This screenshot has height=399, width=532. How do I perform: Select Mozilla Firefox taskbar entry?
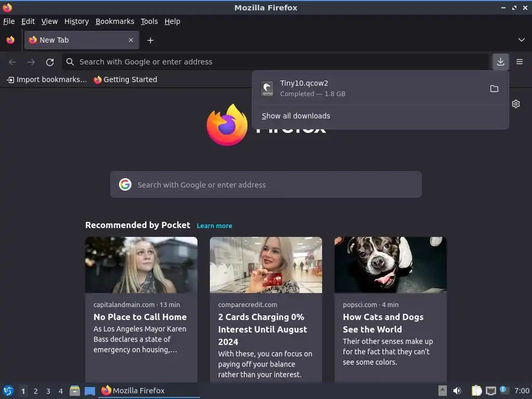(149, 391)
